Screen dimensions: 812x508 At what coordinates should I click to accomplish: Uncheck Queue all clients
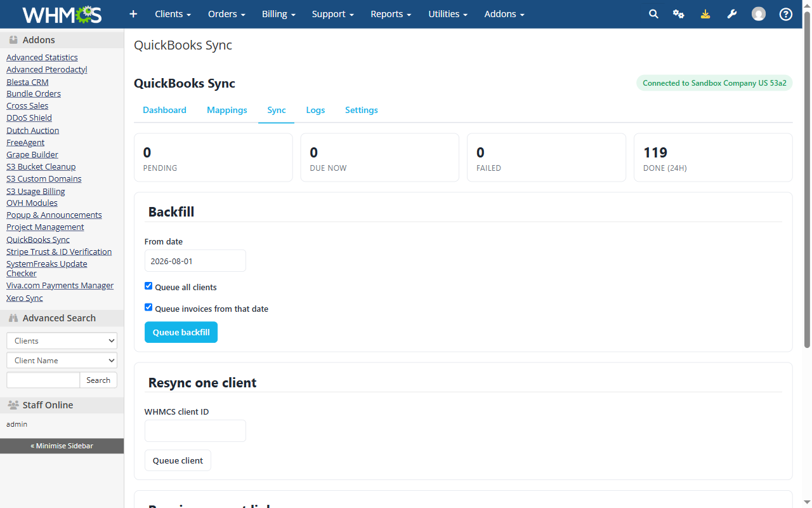148,286
